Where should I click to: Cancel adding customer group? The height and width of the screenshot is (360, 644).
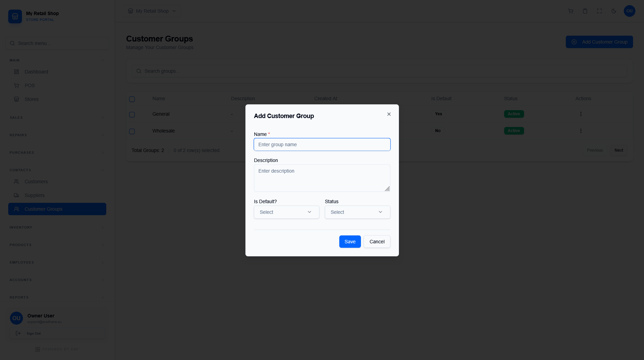point(377,242)
